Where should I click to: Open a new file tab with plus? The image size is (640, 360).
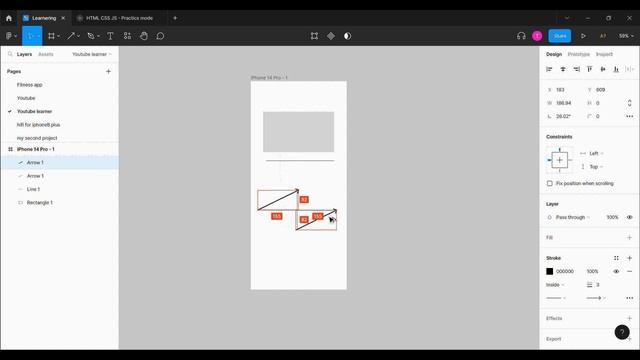(x=175, y=18)
